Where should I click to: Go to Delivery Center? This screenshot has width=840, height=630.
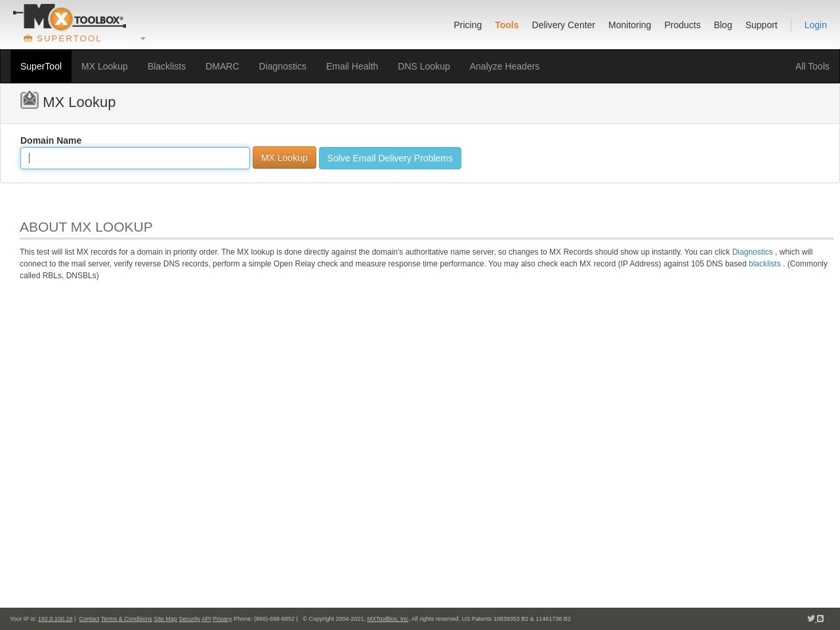[563, 25]
